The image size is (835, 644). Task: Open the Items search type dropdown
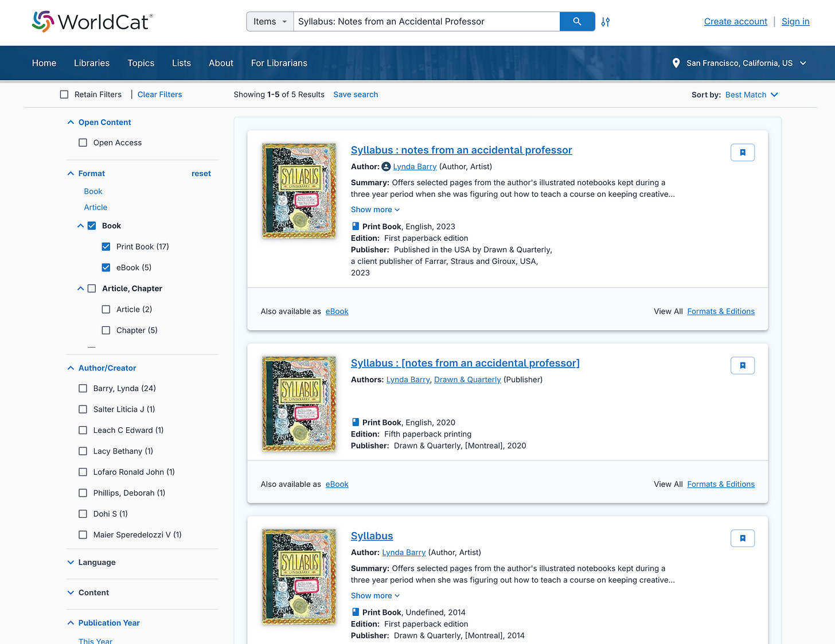click(x=270, y=22)
